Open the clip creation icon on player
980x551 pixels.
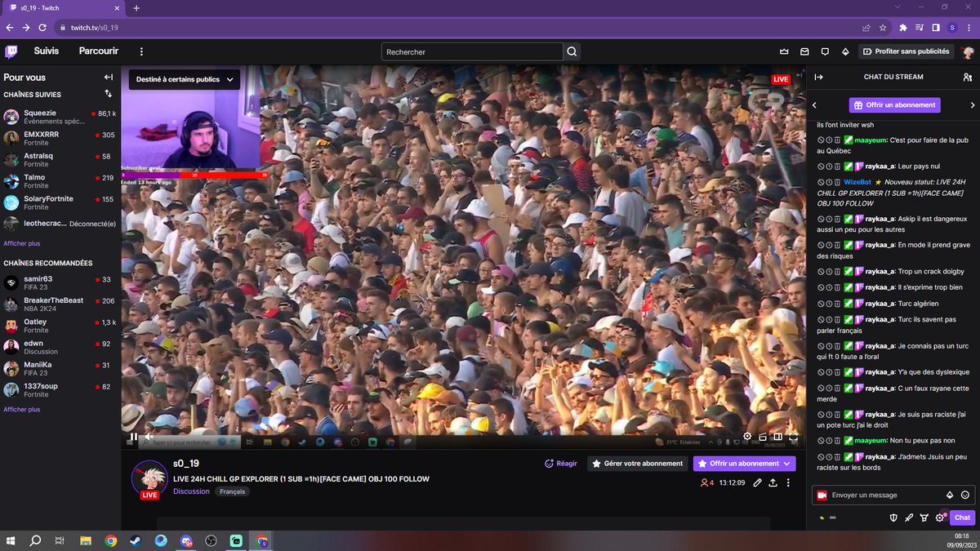762,437
